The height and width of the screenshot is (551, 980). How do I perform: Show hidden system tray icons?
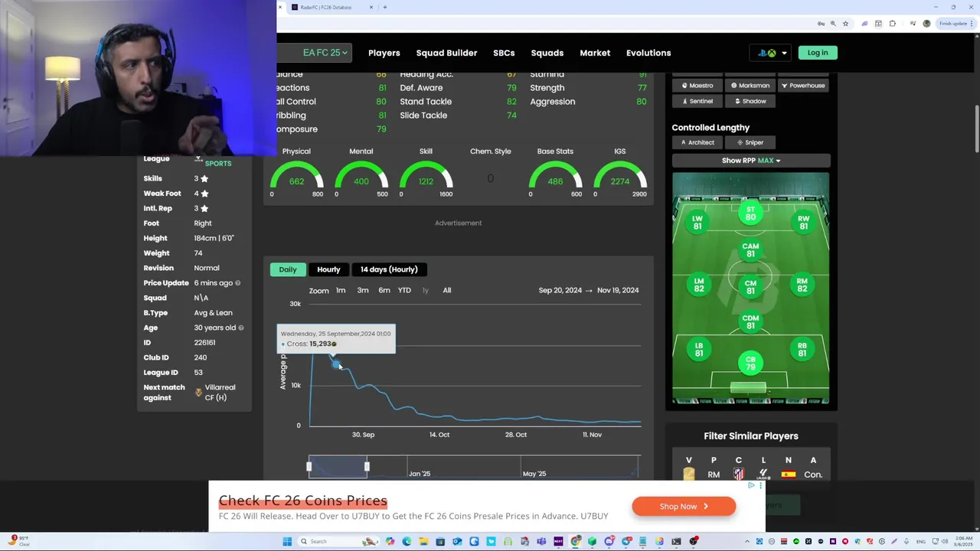(746, 542)
